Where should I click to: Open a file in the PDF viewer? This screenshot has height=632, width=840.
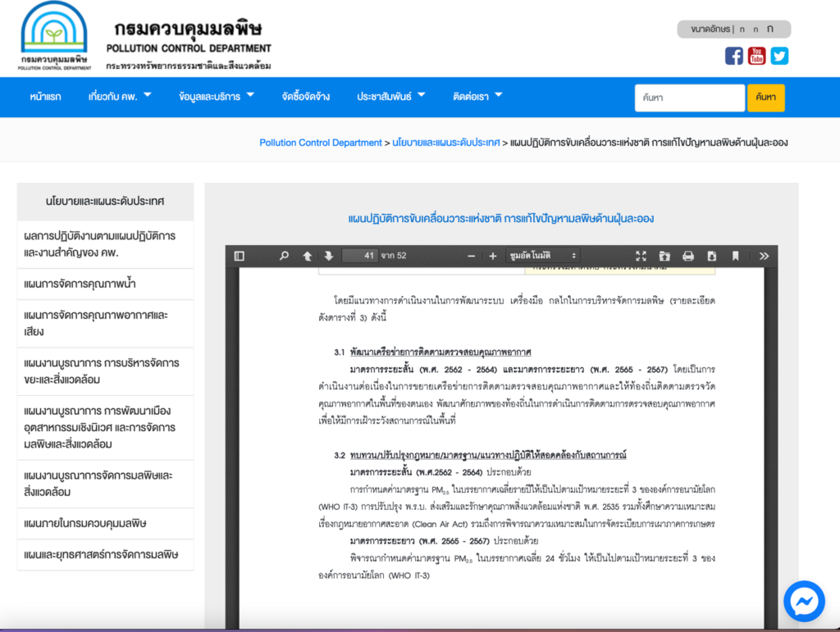tap(664, 256)
